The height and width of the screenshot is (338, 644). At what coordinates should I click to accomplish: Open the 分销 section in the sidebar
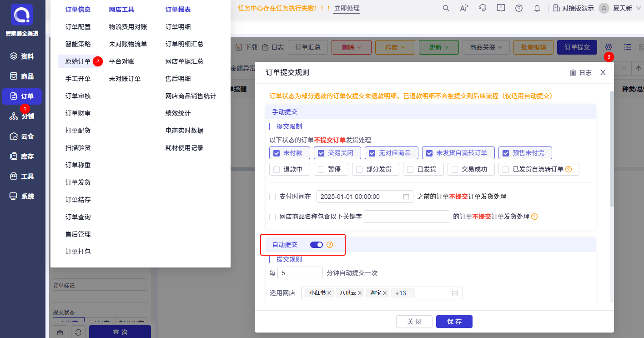(22, 116)
